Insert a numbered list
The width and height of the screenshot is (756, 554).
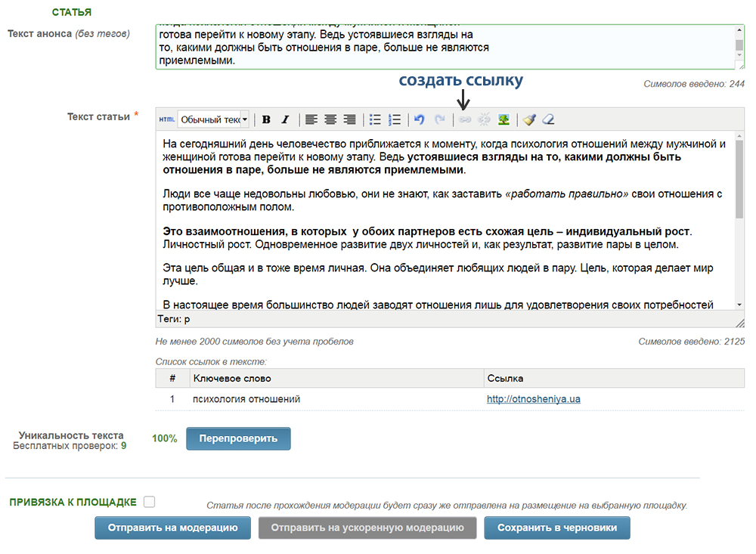[394, 119]
